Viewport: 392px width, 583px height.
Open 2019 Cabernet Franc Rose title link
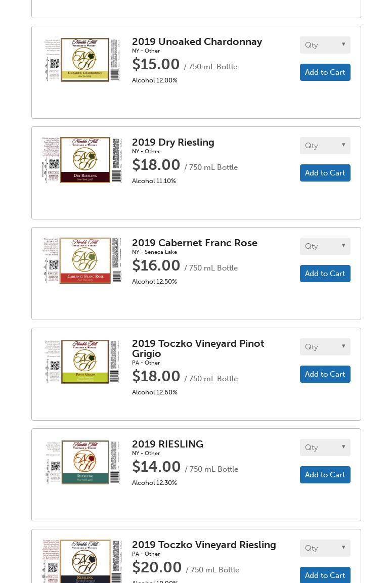[194, 243]
